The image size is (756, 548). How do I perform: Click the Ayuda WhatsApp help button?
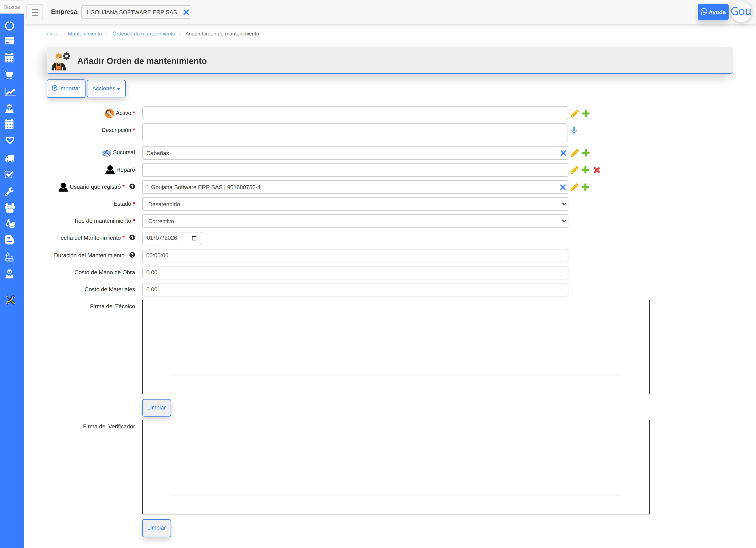(713, 12)
